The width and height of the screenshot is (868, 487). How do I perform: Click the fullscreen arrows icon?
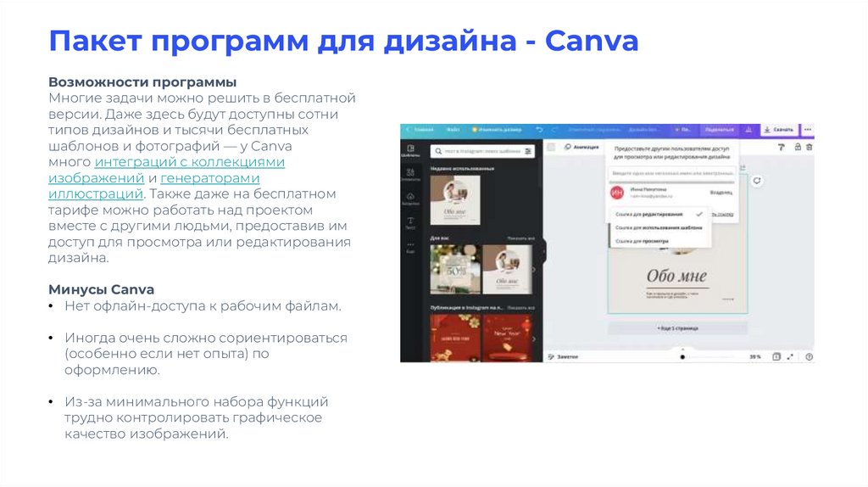[791, 357]
